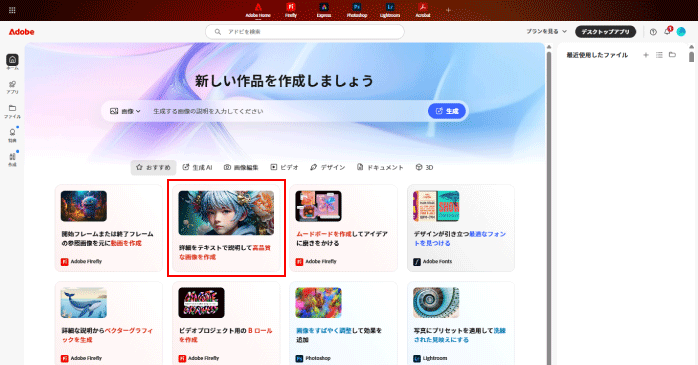Open the lightbulb learn icon in sidebar
The height and width of the screenshot is (365, 698).
[x=12, y=135]
